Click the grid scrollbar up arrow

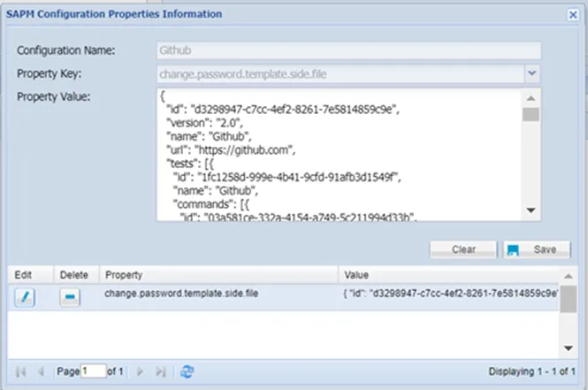click(569, 276)
